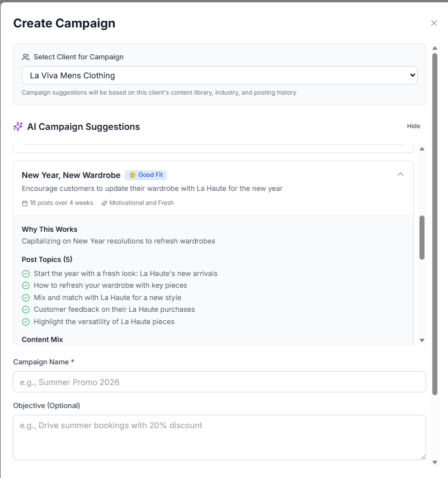The image size is (448, 478).
Task: Click the AI sparkle icon beside Campaign Suggestions
Action: 18,126
